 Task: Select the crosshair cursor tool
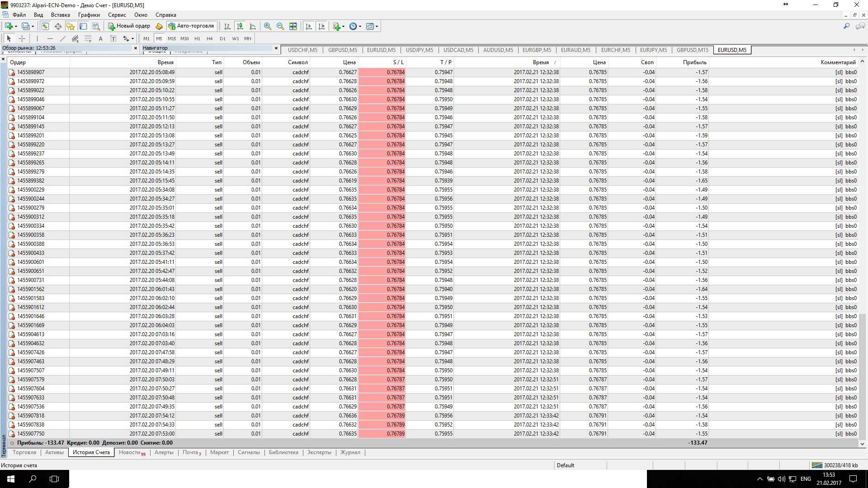(22, 38)
